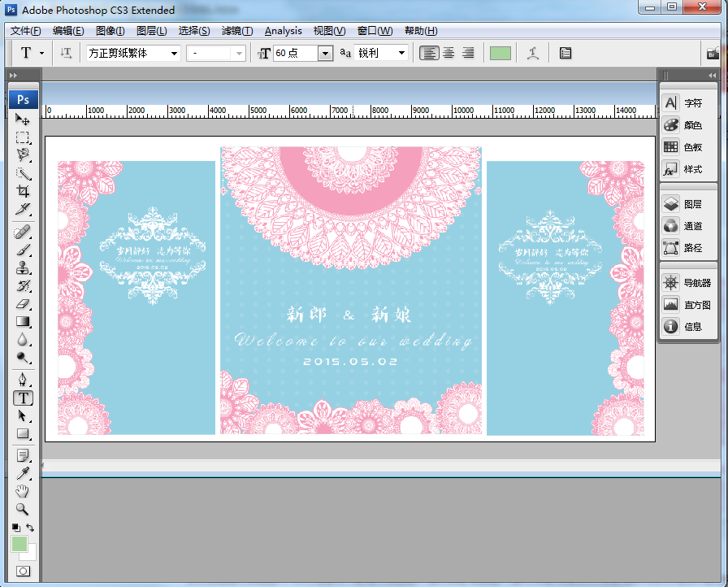The width and height of the screenshot is (728, 587).
Task: Collapse the right panel dock
Action: 713,75
